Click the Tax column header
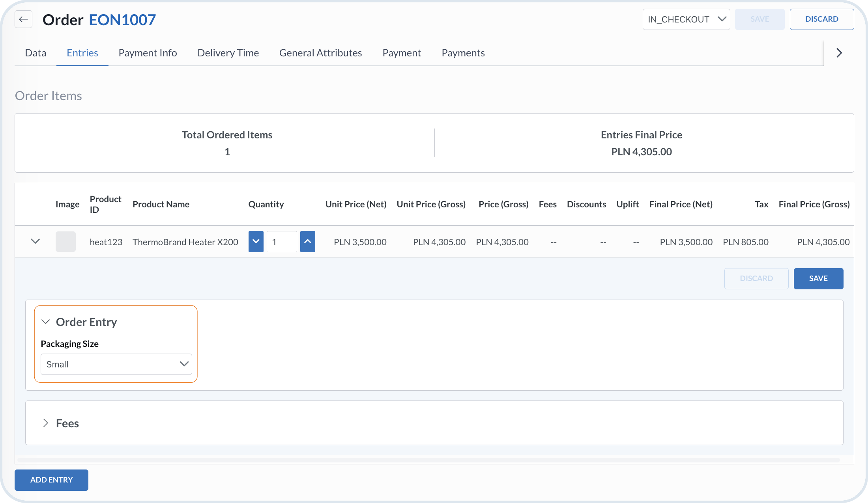This screenshot has height=503, width=868. 762,204
